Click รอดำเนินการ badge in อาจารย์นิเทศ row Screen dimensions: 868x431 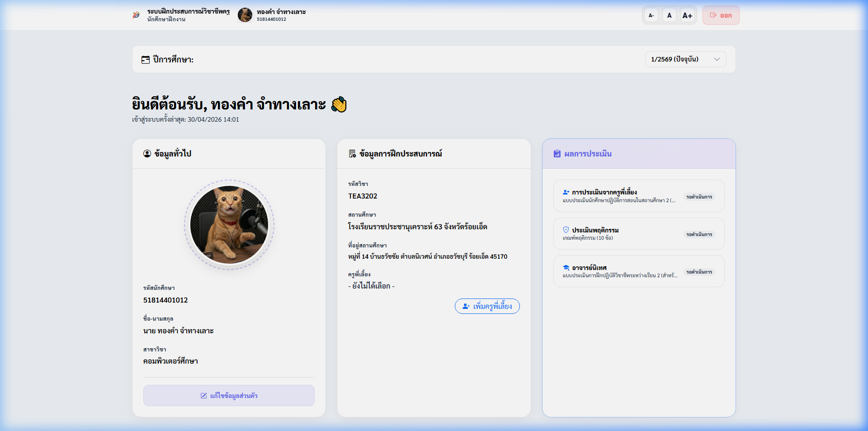click(699, 272)
